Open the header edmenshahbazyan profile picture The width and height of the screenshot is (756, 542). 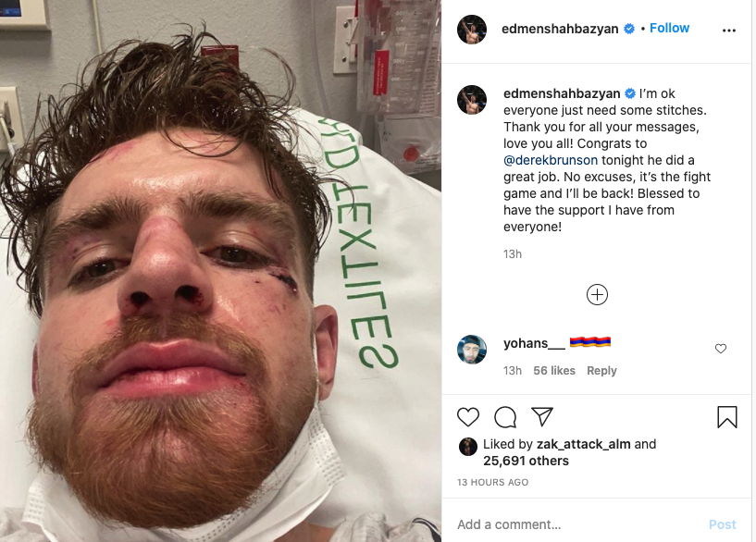[x=472, y=30]
